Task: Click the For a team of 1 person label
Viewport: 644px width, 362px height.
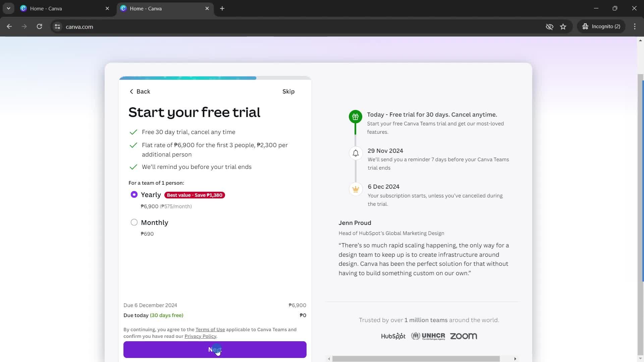Action: point(156,183)
